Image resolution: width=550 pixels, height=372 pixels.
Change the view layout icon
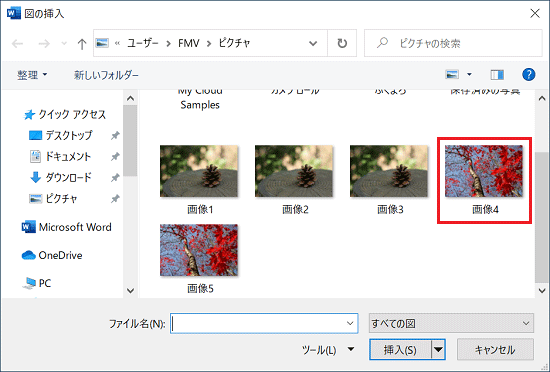pyautogui.click(x=452, y=74)
